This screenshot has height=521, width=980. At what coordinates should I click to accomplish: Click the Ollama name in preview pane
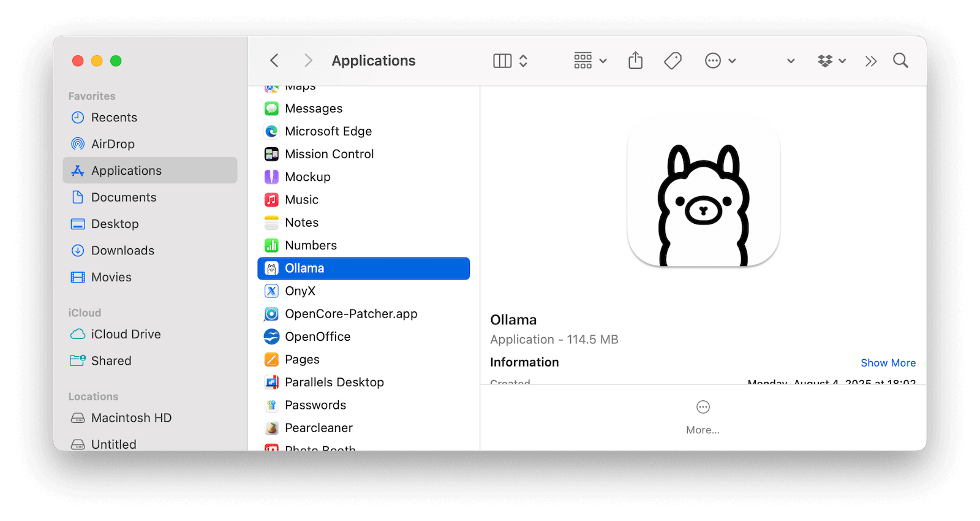click(x=513, y=320)
